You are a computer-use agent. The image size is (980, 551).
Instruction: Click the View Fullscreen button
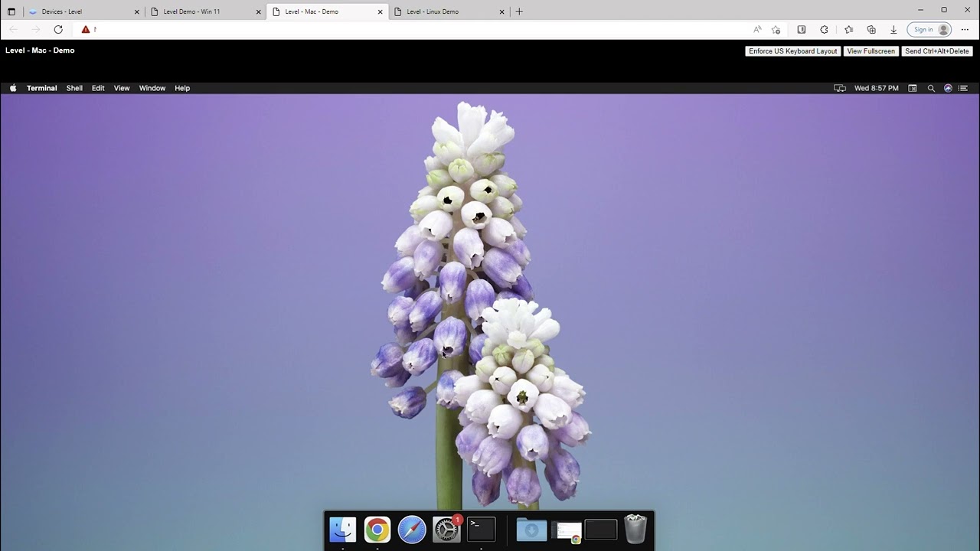[871, 51]
